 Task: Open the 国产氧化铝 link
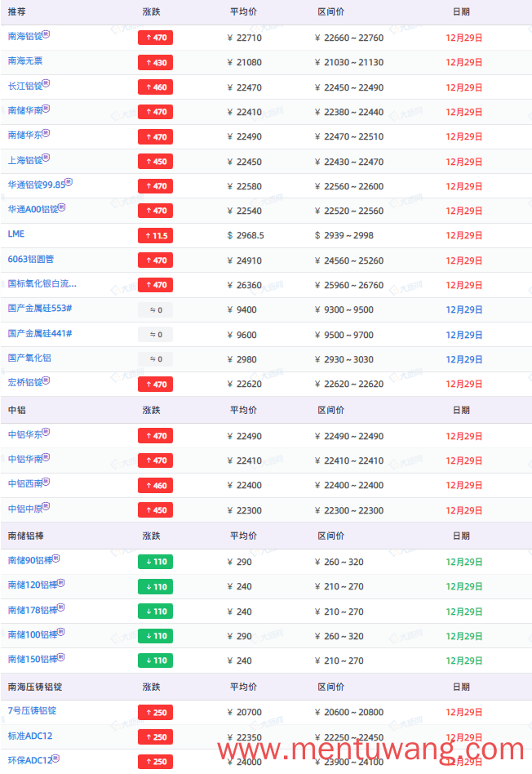(x=29, y=358)
